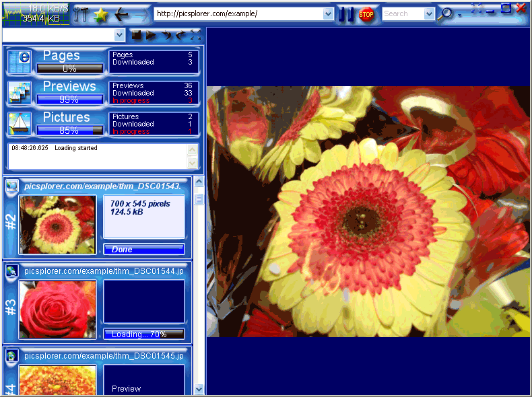Screen dimensions: 532x397
Task: Click the Previews stacked sailboats icon
Action: [x=20, y=93]
